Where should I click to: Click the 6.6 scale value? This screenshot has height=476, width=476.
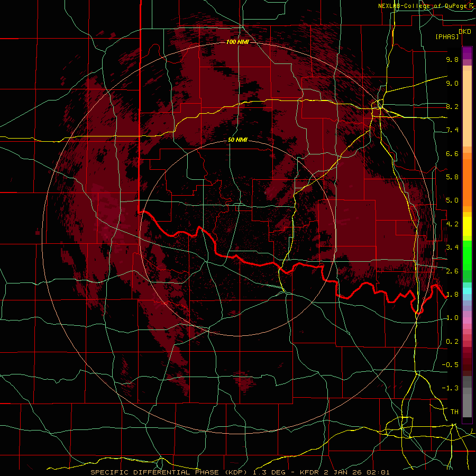point(452,153)
